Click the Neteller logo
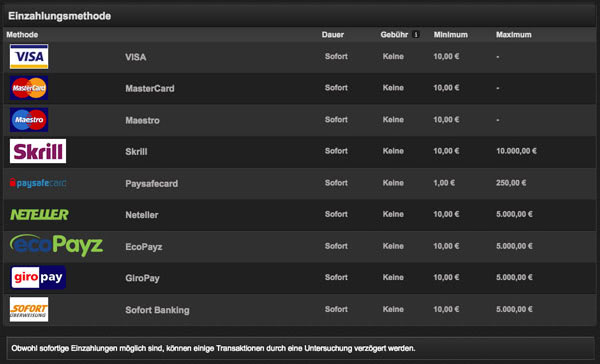This screenshot has width=600, height=364. tap(39, 214)
